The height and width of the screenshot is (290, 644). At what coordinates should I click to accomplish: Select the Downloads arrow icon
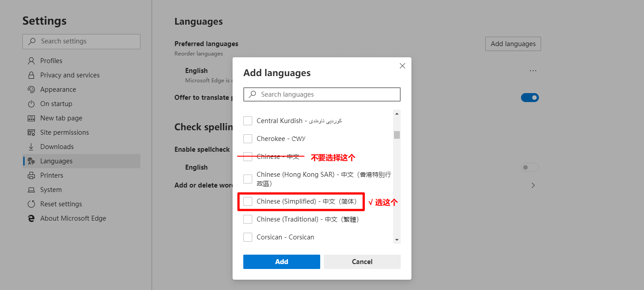30,146
